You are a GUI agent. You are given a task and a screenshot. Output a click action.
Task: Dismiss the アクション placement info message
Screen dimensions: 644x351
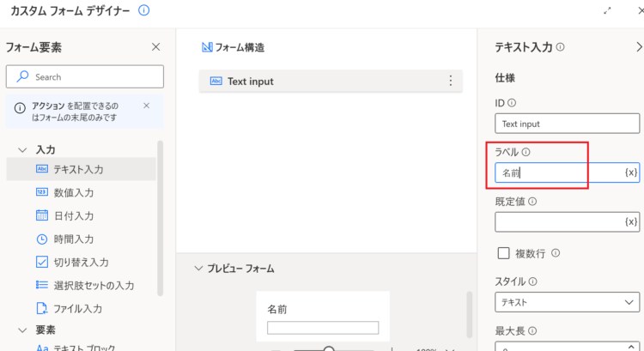pos(146,106)
